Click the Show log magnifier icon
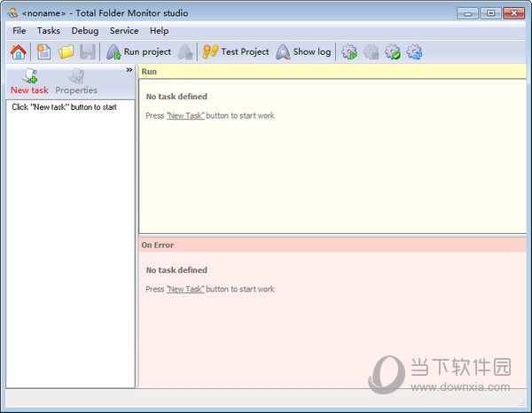The image size is (532, 413). click(283, 52)
